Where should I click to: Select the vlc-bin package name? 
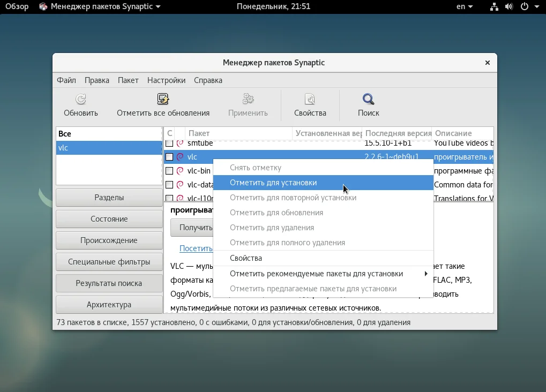click(x=199, y=171)
